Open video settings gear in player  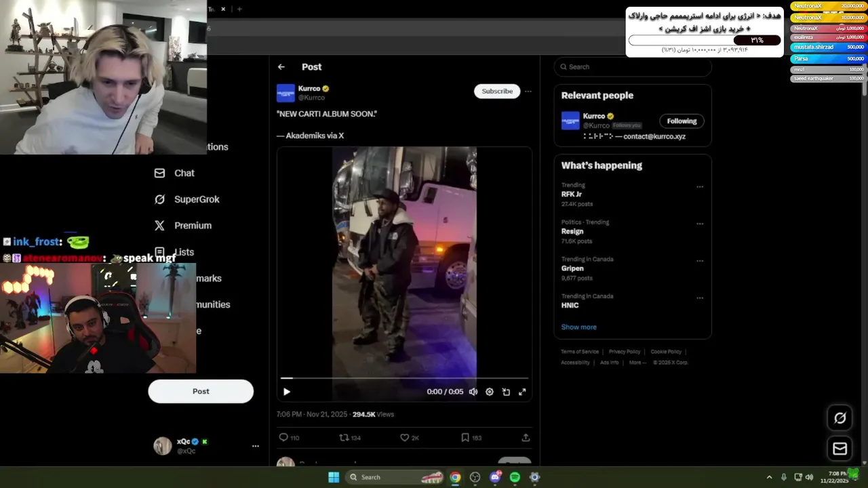490,392
